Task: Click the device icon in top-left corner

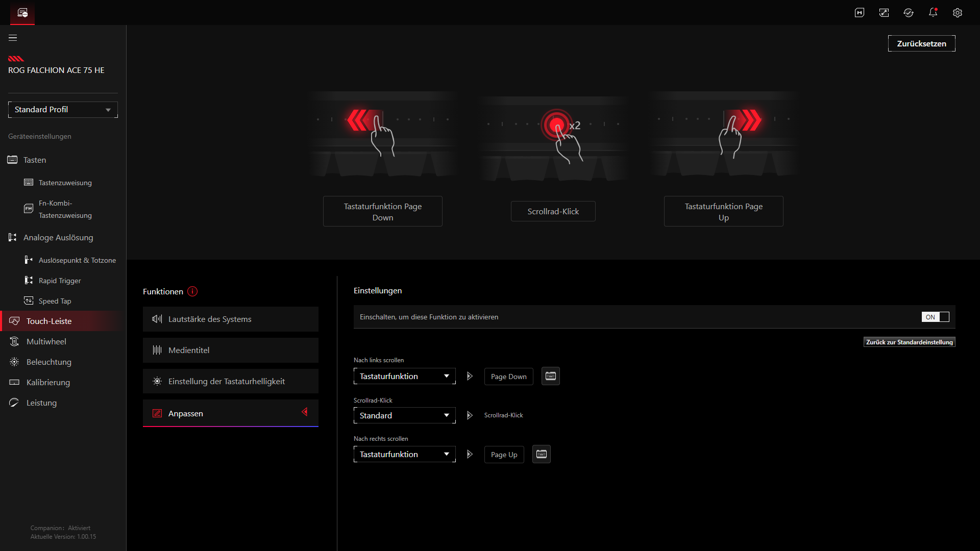Action: pos(22,13)
